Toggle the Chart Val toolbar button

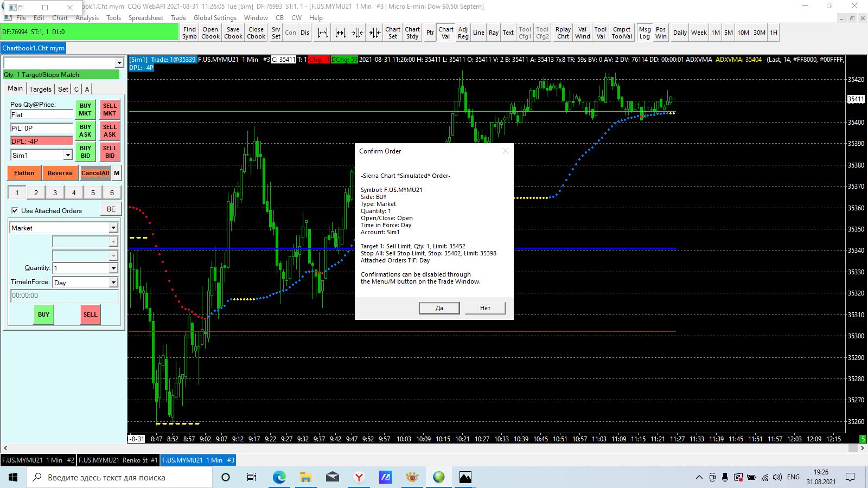pyautogui.click(x=445, y=33)
